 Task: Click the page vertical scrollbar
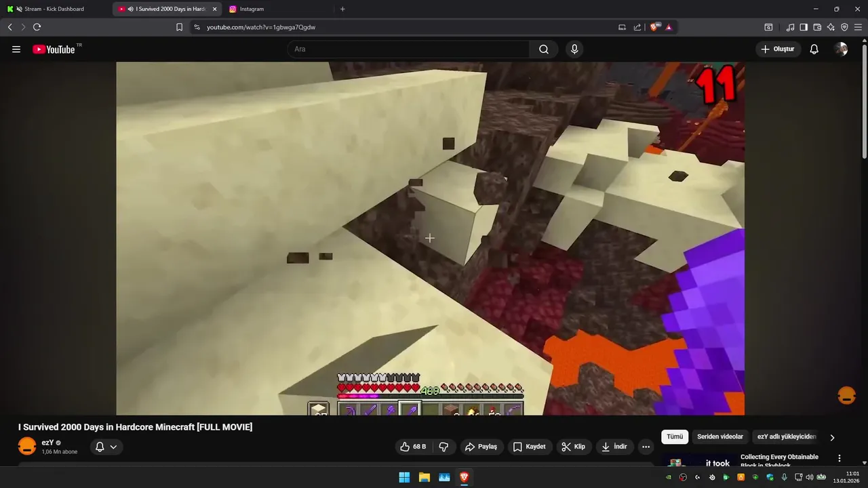[x=865, y=102]
